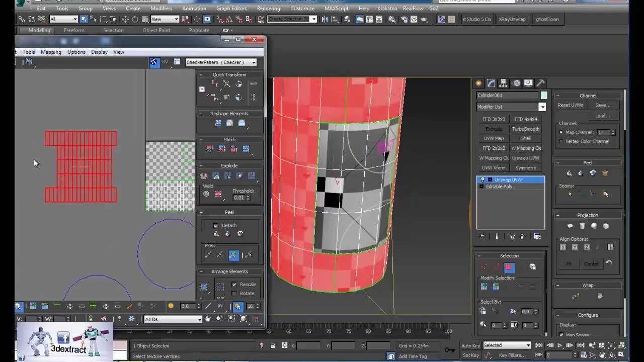Viewport: 644px width, 362px height.
Task: Click the Weld target icon in Explode rollout
Action: [x=206, y=194]
